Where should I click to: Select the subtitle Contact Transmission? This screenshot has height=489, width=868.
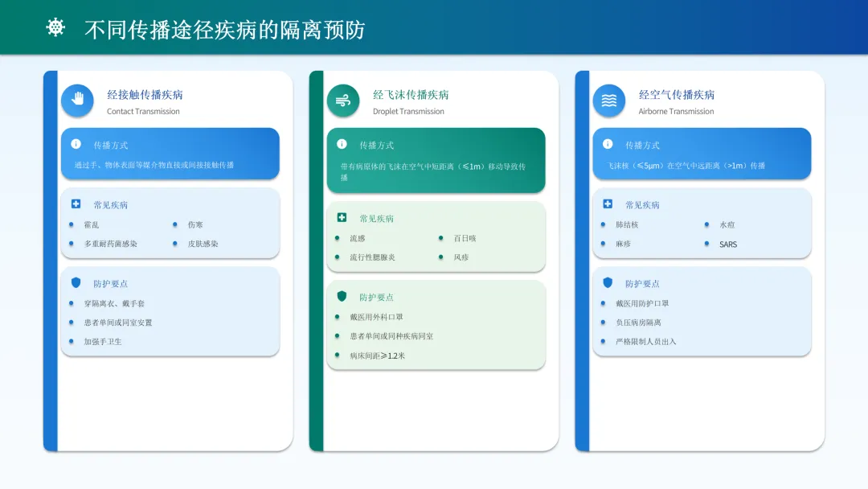(143, 111)
